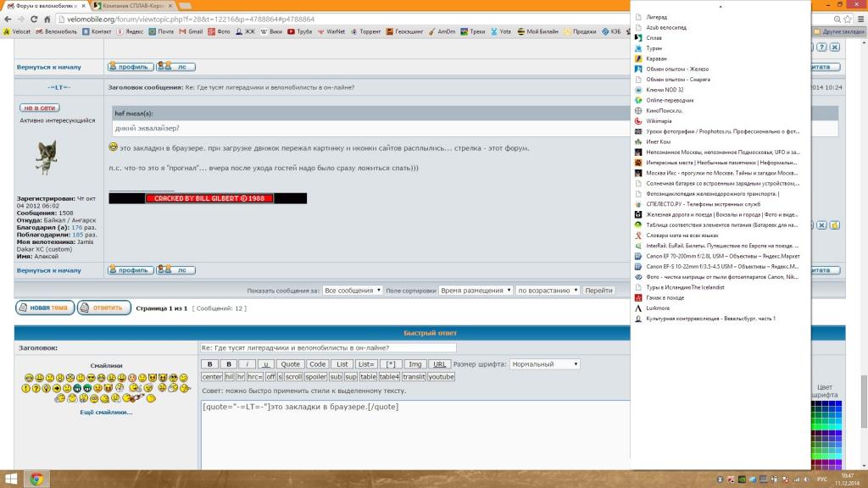Apply italic formatting with the i button
The height and width of the screenshot is (488, 868).
pyautogui.click(x=247, y=364)
